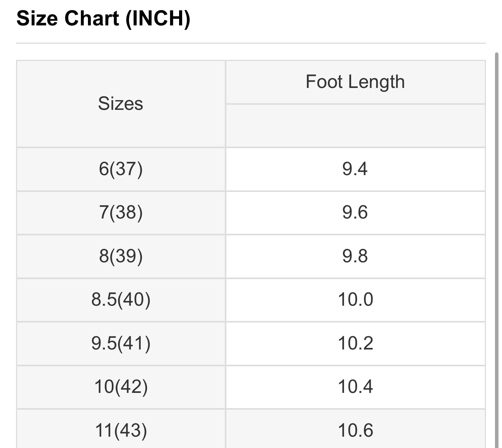Screen dimensions: 502x448
Task: Select the 7(38) size cell
Action: tap(120, 213)
